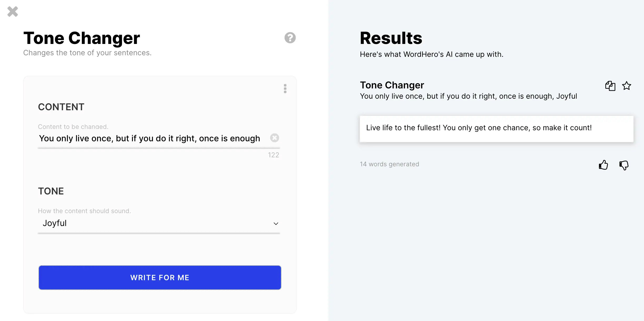The height and width of the screenshot is (321, 644).
Task: Toggle thumbs-up approval on the result
Action: point(603,165)
